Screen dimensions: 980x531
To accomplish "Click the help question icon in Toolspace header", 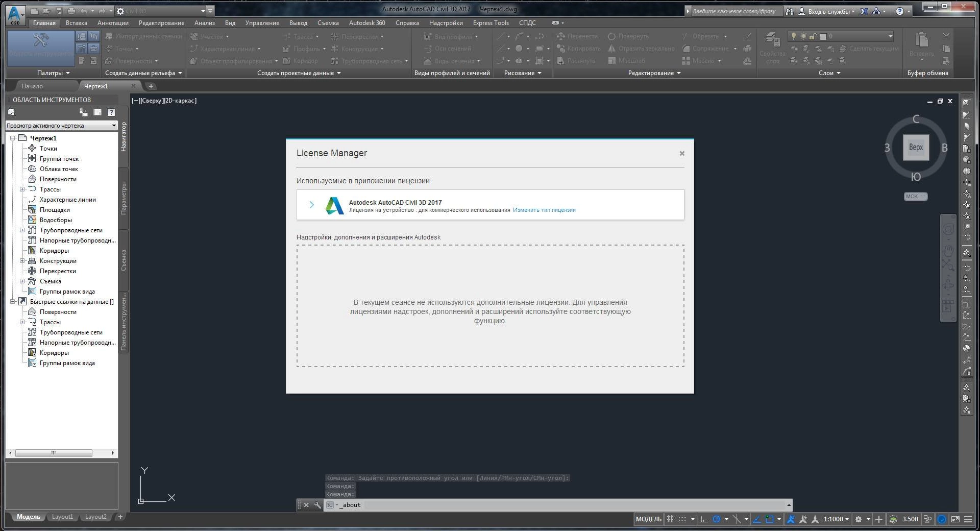I will [111, 112].
